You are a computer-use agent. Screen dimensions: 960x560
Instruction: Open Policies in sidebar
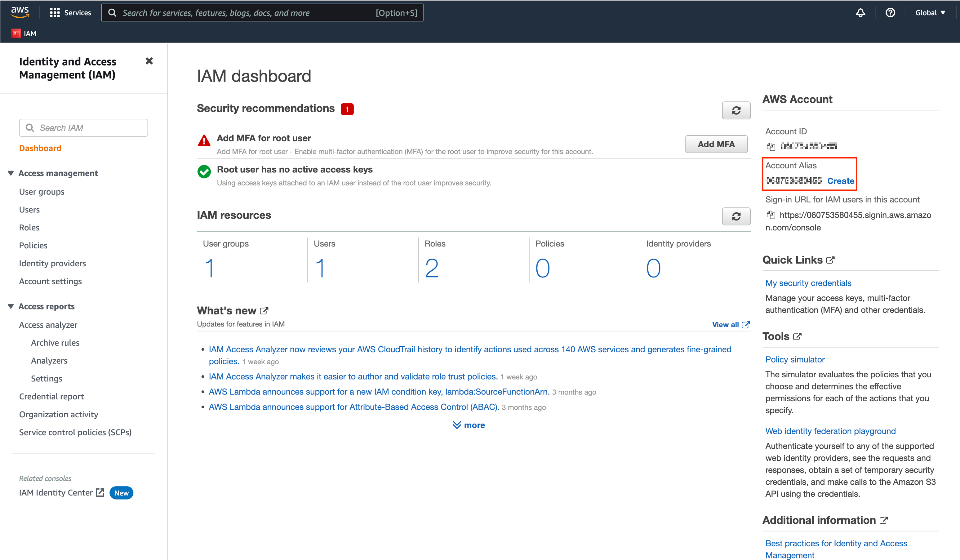[x=33, y=245]
